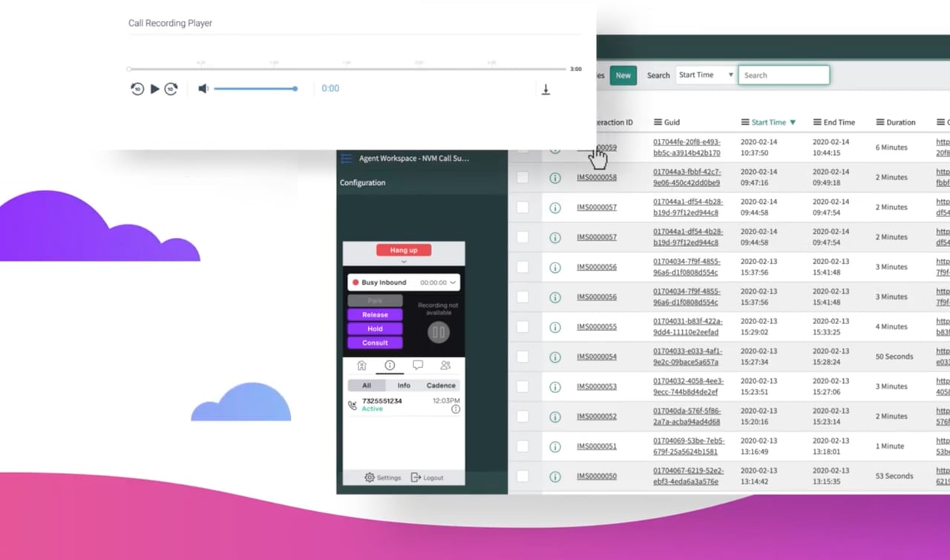Open the contacts icon in Agent Workspace
Viewport: 950px width, 560px height.
pyautogui.click(x=445, y=365)
